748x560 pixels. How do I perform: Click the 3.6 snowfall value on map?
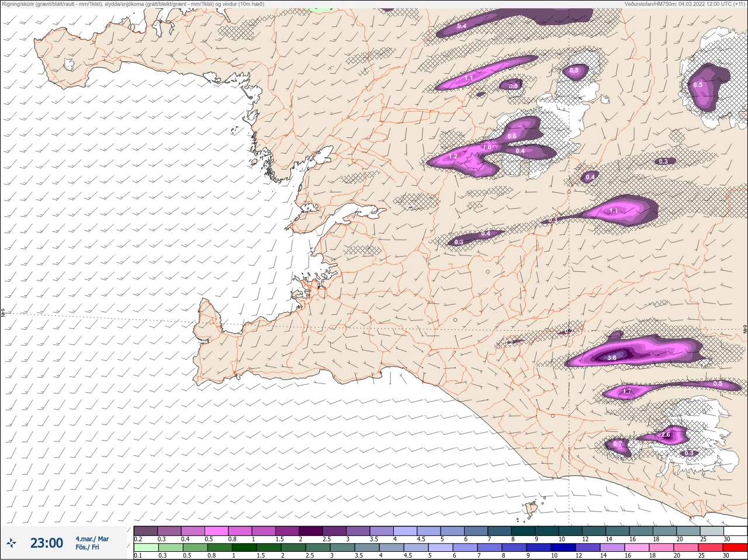[612, 357]
